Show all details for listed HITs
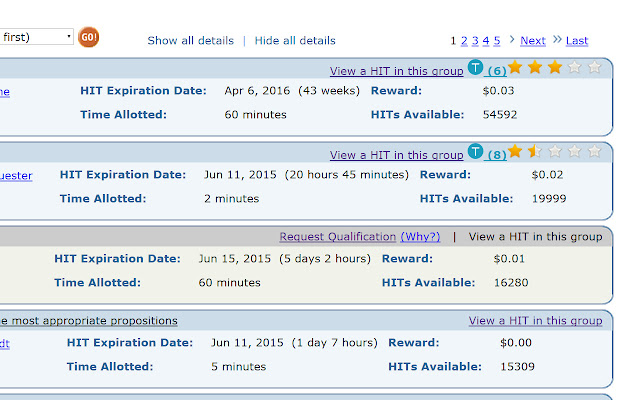 190,41
